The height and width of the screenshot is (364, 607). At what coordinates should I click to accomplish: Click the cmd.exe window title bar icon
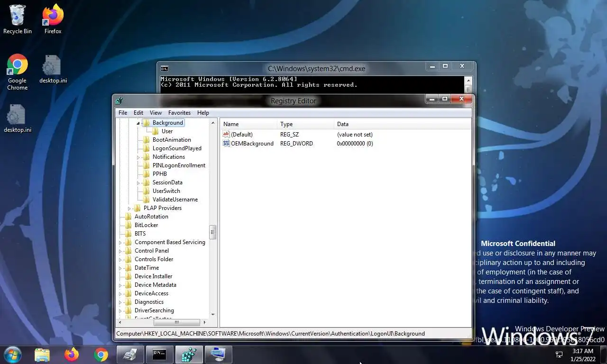(x=165, y=68)
